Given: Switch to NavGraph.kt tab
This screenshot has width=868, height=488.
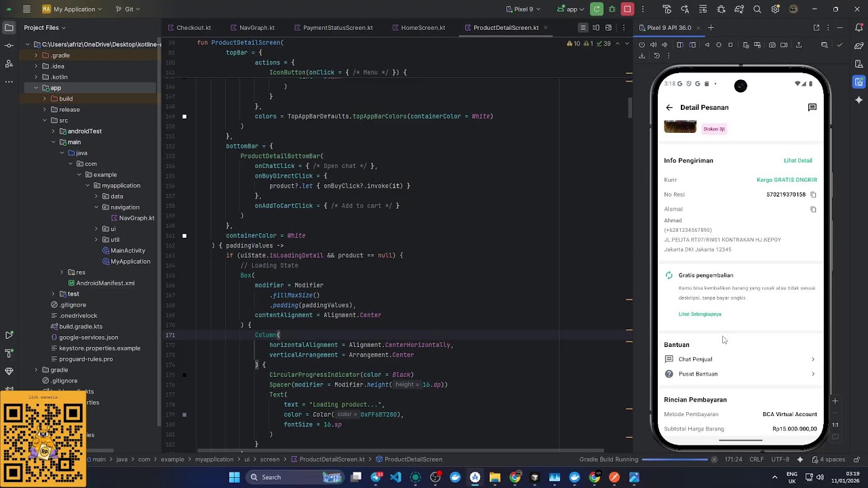Looking at the screenshot, I should click(252, 28).
